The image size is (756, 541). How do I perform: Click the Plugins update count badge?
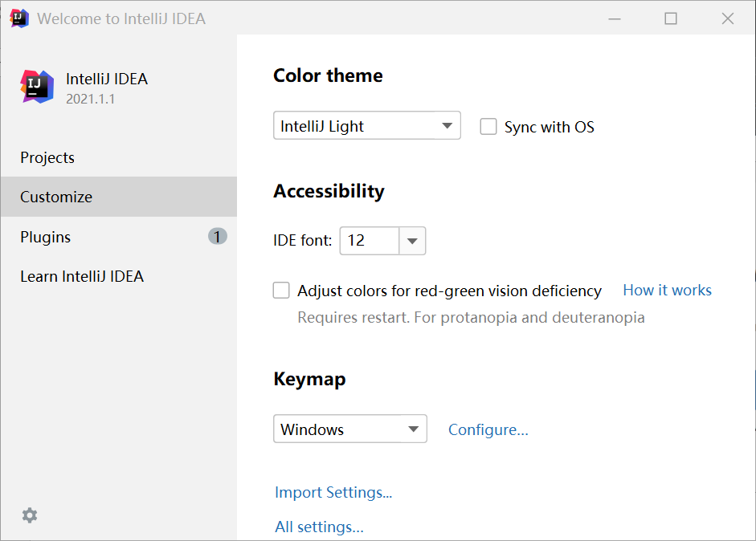click(x=218, y=237)
